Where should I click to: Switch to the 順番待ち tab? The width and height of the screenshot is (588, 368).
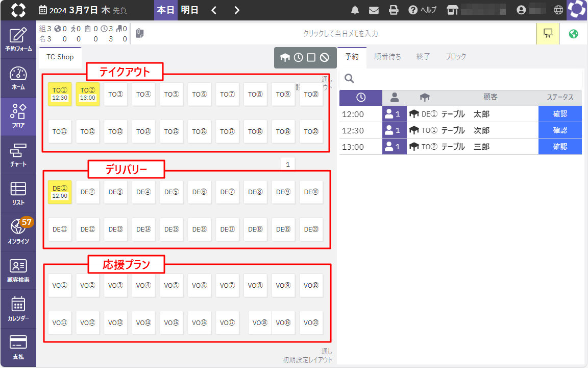(387, 57)
